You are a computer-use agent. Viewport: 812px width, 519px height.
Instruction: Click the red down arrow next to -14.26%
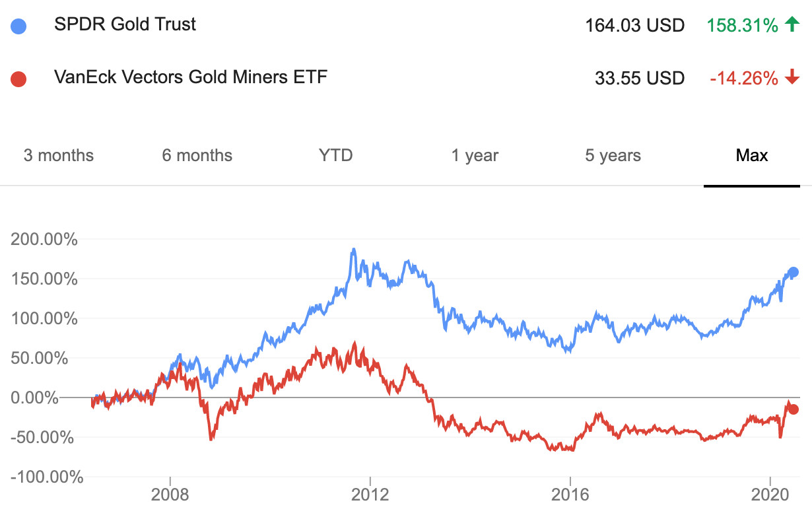coord(792,77)
